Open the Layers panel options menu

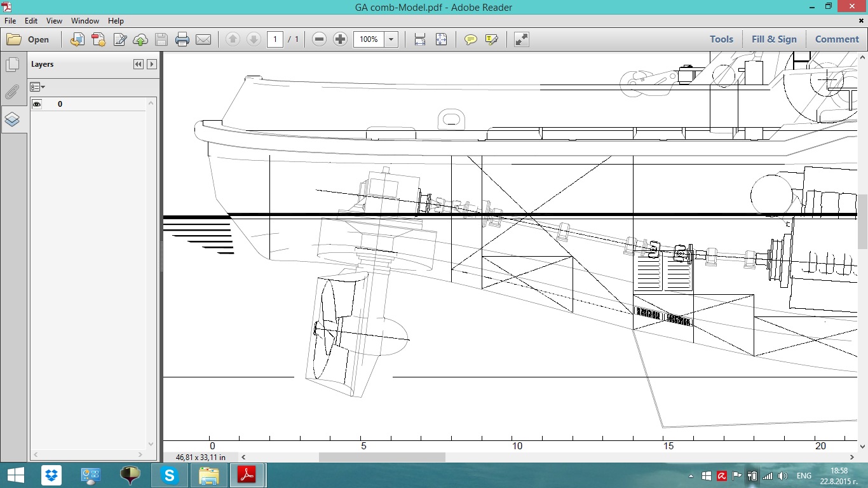click(38, 87)
